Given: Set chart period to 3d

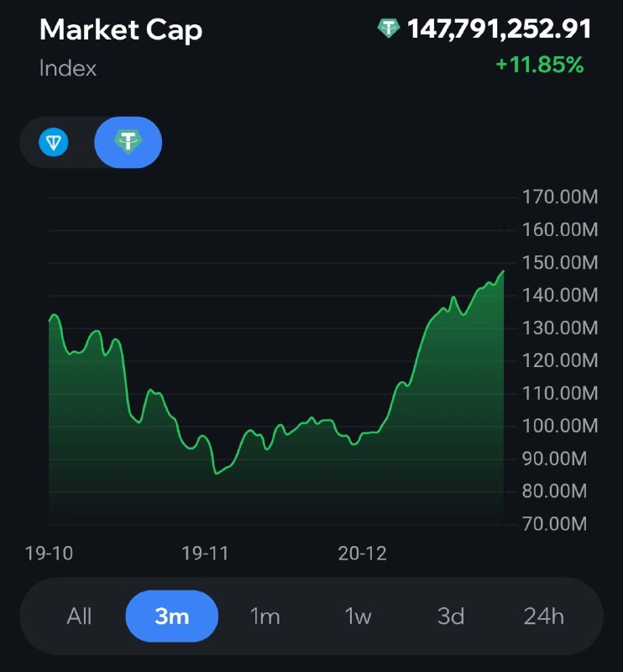Looking at the screenshot, I should (451, 617).
